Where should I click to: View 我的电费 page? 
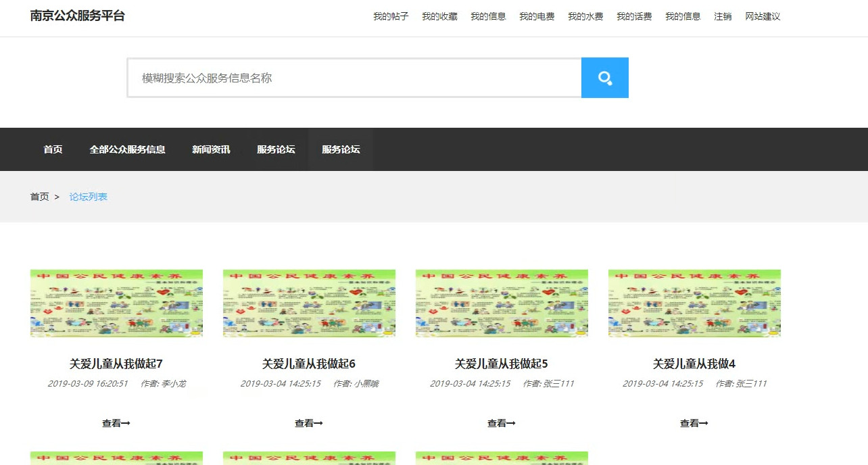coord(537,16)
